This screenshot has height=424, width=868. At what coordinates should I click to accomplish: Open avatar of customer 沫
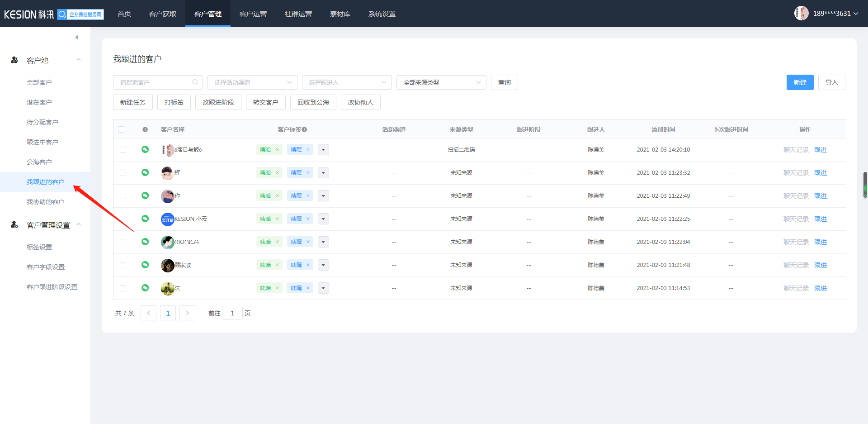click(168, 288)
